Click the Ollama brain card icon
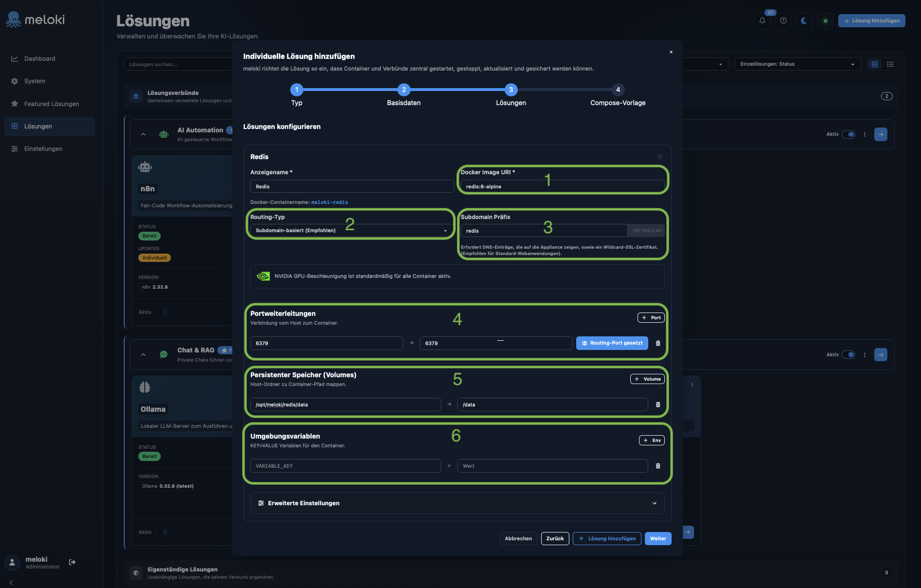 tap(145, 387)
